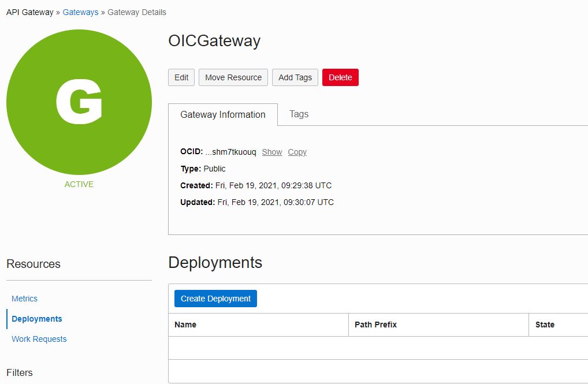Image resolution: width=588 pixels, height=384 pixels.
Task: Click the ACTIVE status label
Action: coord(79,184)
